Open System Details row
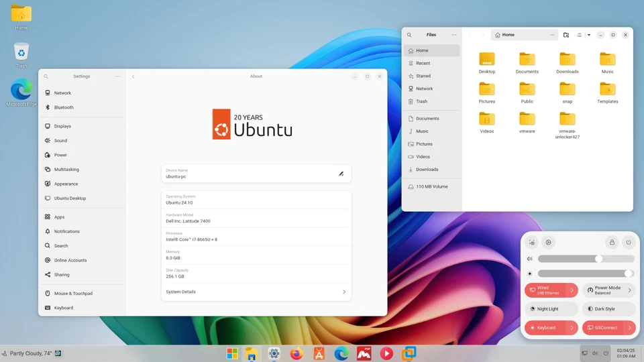The height and width of the screenshot is (362, 644). click(256, 292)
